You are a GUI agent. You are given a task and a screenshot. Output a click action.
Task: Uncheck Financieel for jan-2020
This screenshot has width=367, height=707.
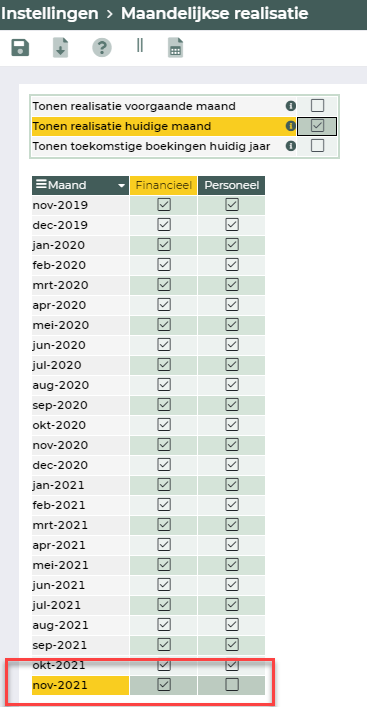164,245
